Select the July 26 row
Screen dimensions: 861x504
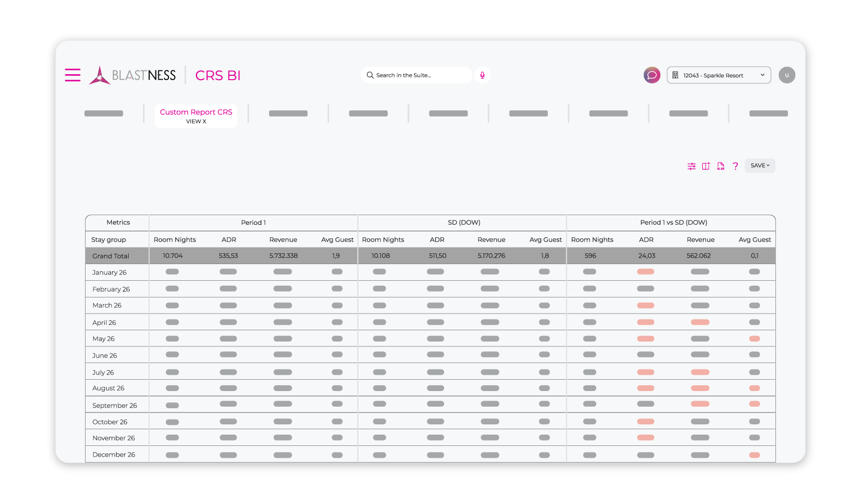pos(430,372)
